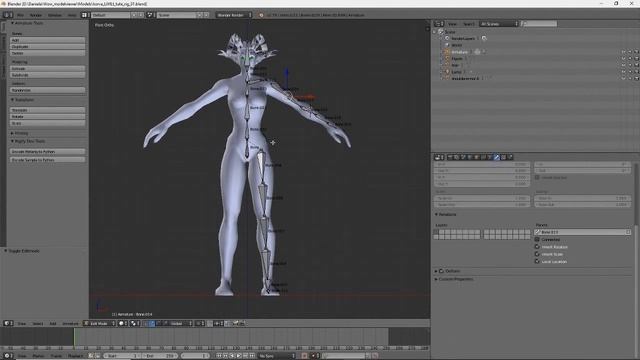Open the properties editor type selector icon

[x=439, y=157]
